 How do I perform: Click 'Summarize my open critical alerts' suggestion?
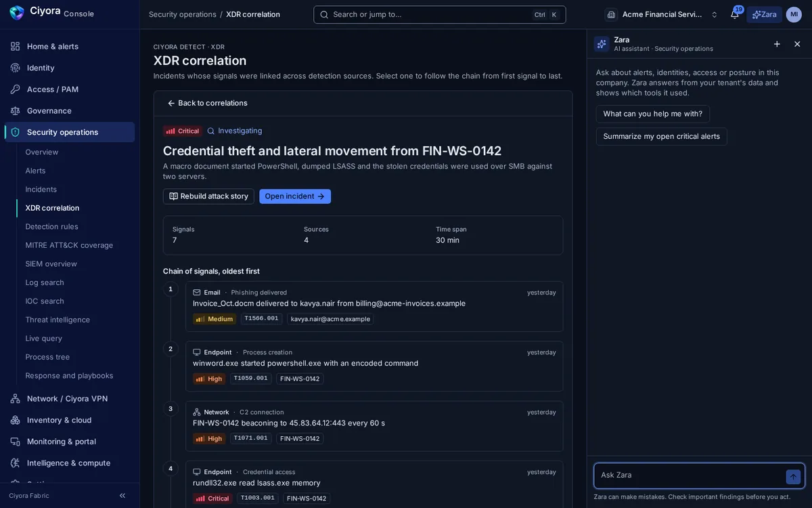662,136
